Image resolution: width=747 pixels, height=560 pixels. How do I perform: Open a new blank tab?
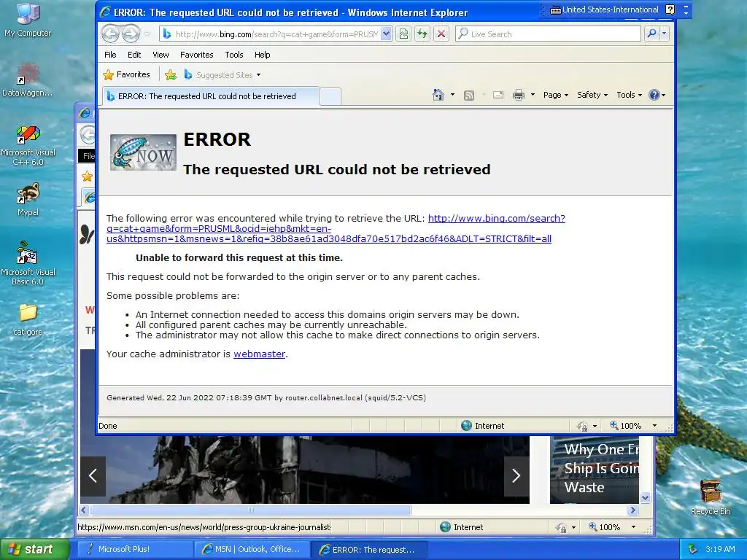[330, 97]
